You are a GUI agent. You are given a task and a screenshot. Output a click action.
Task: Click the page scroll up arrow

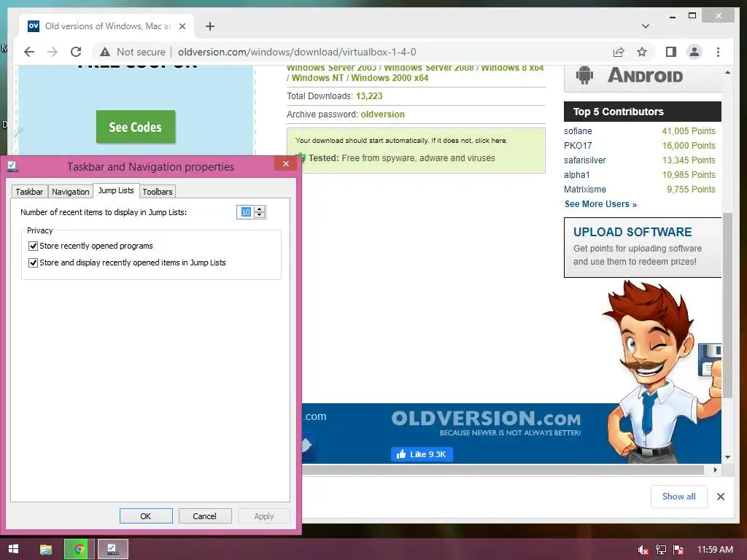(727, 72)
